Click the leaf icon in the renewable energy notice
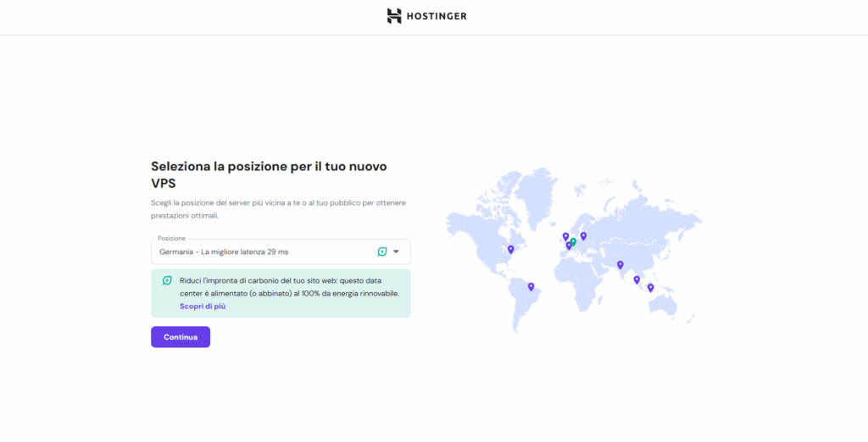Screen dimensions: 868x442 [167, 280]
